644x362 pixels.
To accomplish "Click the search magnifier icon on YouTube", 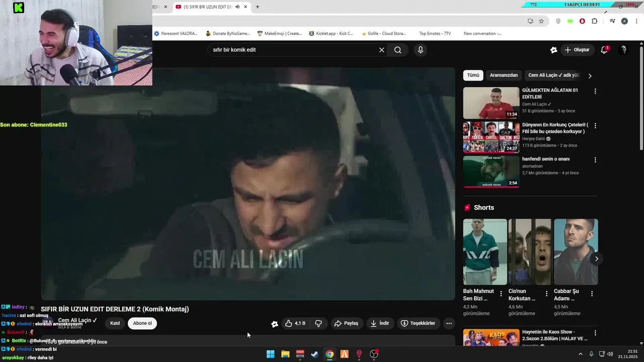I will click(x=397, y=50).
